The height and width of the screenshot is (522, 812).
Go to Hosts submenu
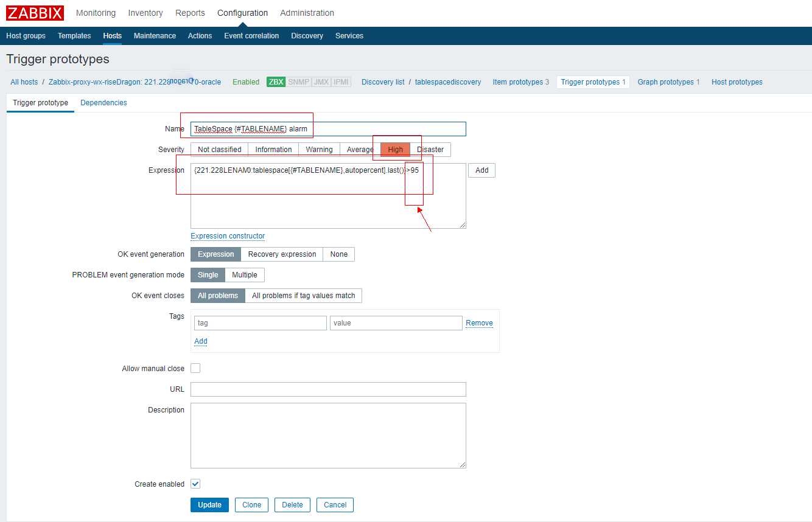(x=112, y=36)
